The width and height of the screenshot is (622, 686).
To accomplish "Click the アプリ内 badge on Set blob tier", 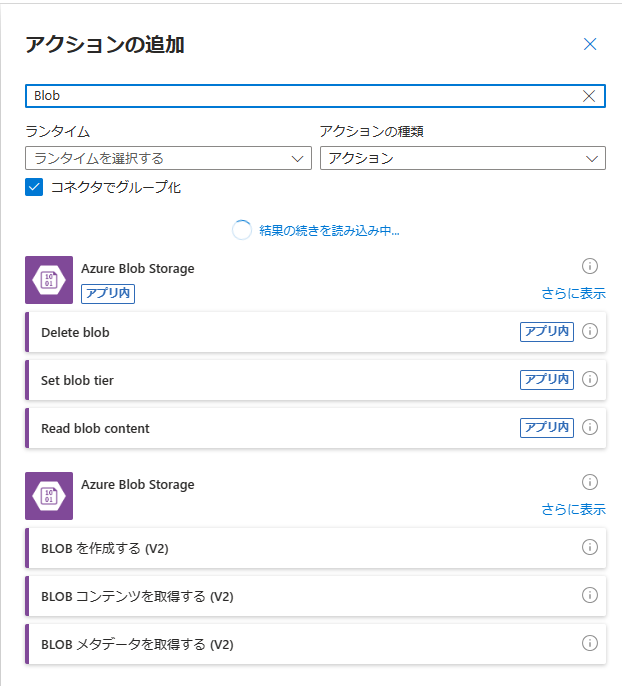I will pyautogui.click(x=547, y=380).
